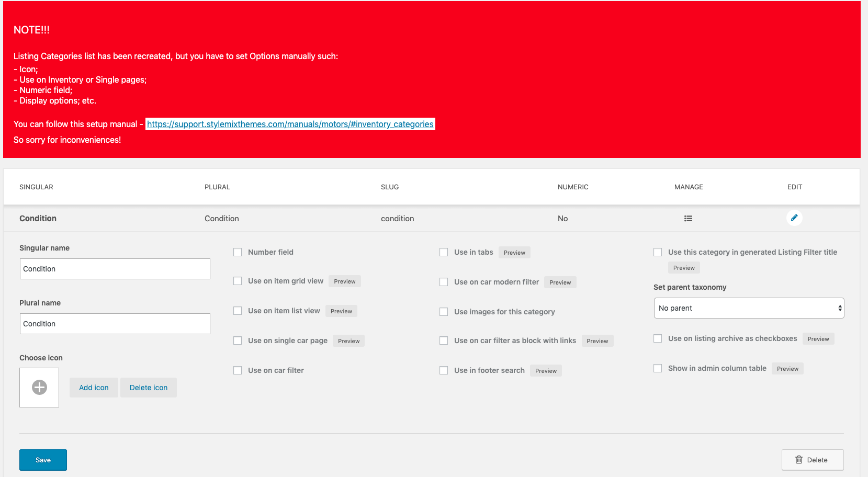Click the EDIT column header
Screen dimensions: 868x477
(x=795, y=187)
